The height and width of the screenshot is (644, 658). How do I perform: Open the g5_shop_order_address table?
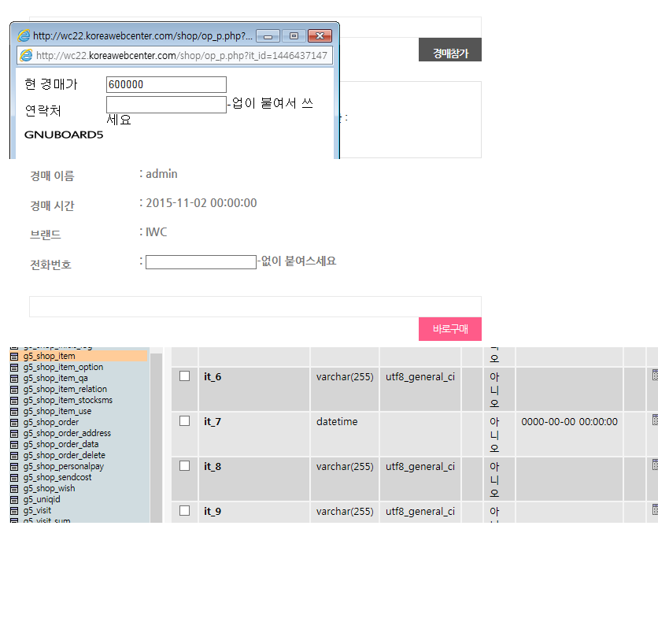[x=67, y=434]
